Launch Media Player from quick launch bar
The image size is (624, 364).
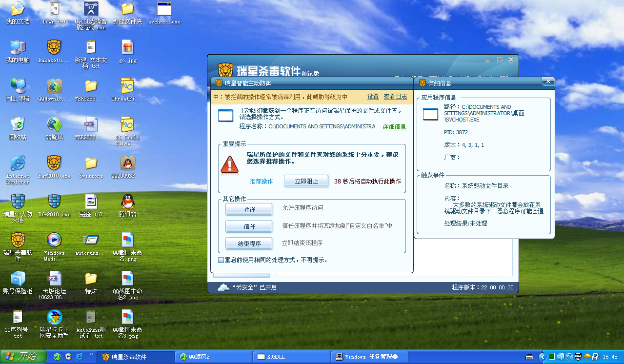pos(68,357)
